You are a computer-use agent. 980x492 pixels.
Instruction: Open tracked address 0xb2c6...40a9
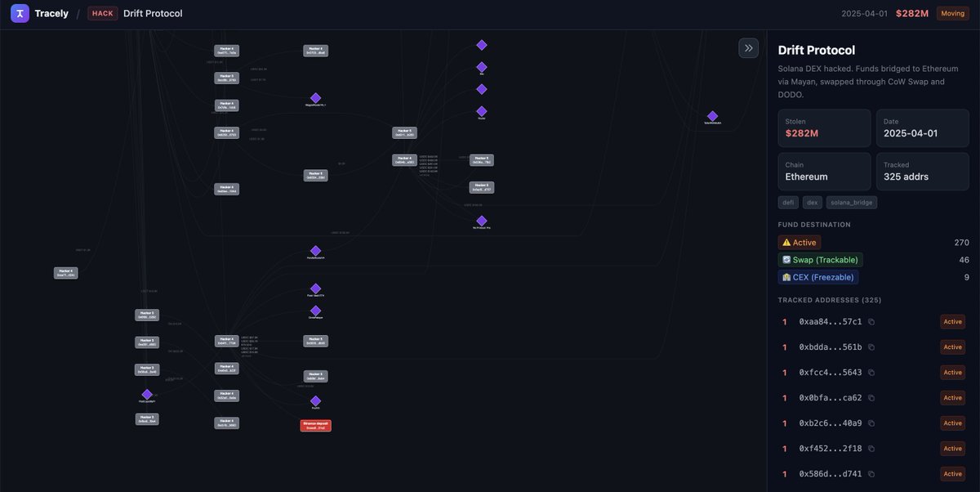(x=830, y=423)
